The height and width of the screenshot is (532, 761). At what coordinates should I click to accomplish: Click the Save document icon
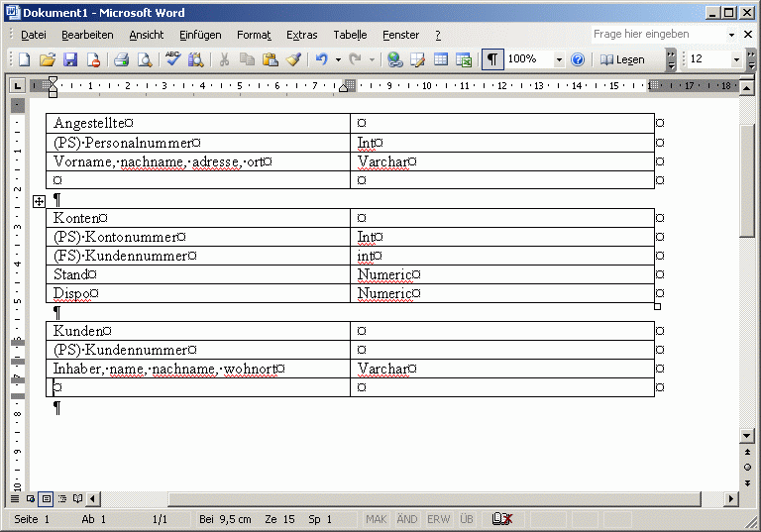(x=69, y=59)
